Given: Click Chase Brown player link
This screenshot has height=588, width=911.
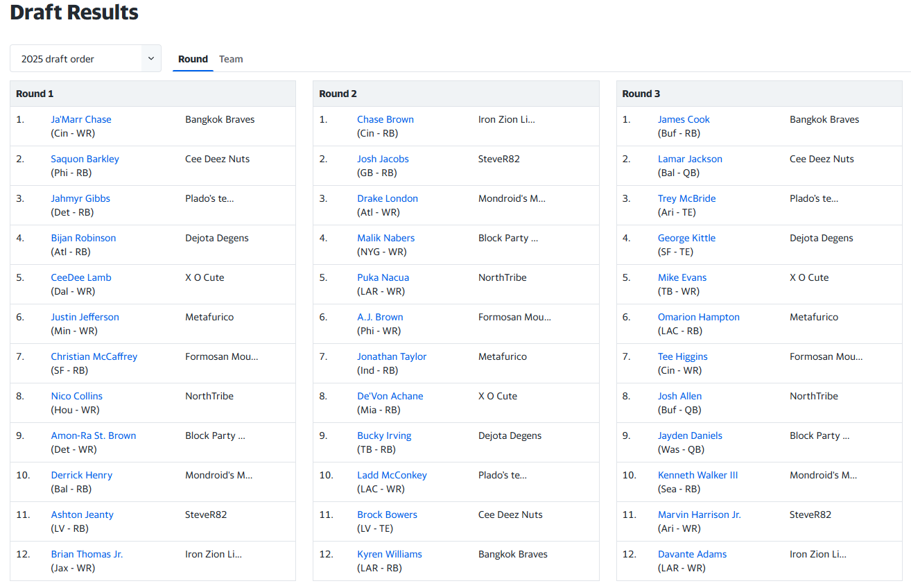Looking at the screenshot, I should pyautogui.click(x=385, y=119).
